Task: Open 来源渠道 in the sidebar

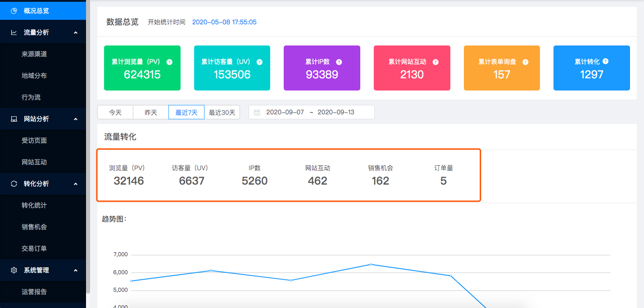Action: [34, 54]
